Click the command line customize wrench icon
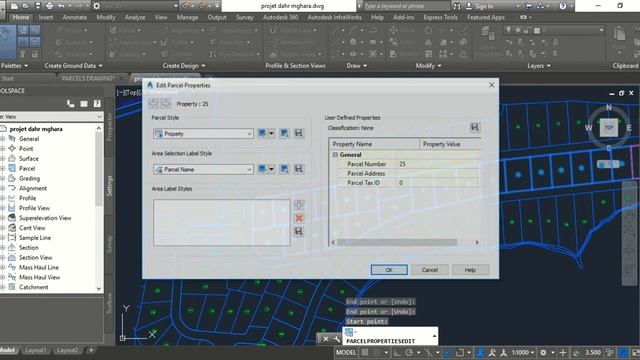This screenshot has width=640, height=360. [x=337, y=339]
